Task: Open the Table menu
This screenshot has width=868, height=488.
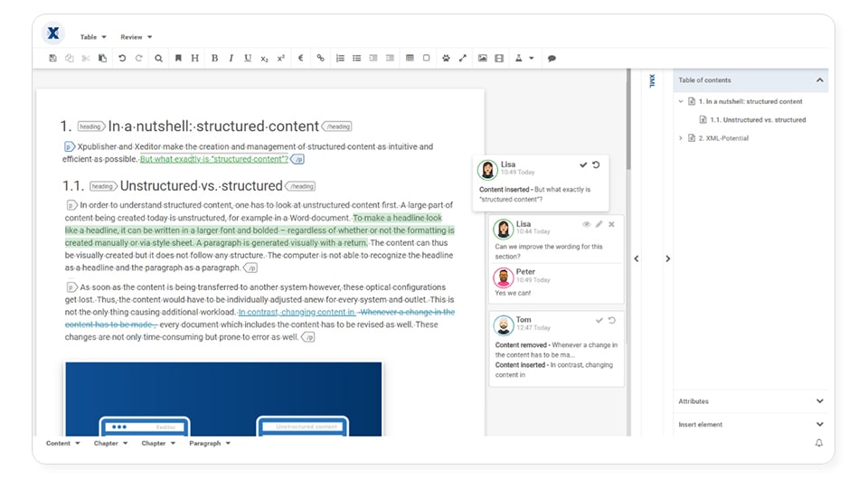Action: click(93, 37)
